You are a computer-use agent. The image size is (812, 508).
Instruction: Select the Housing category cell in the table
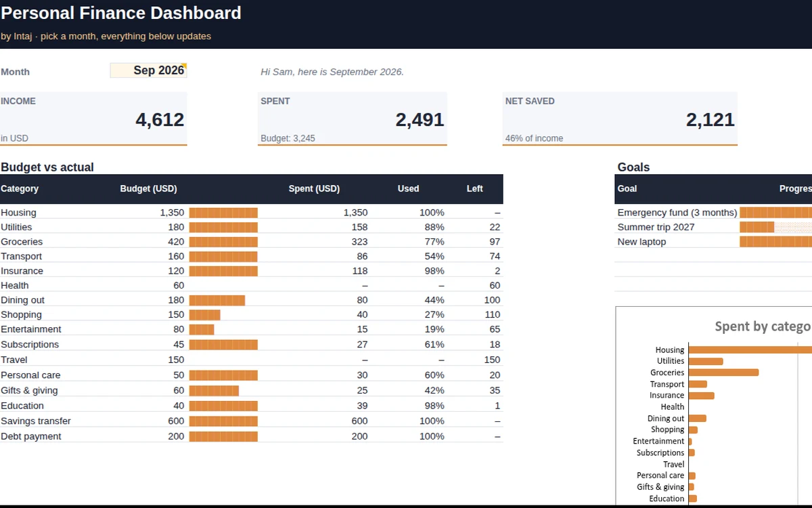(18, 213)
